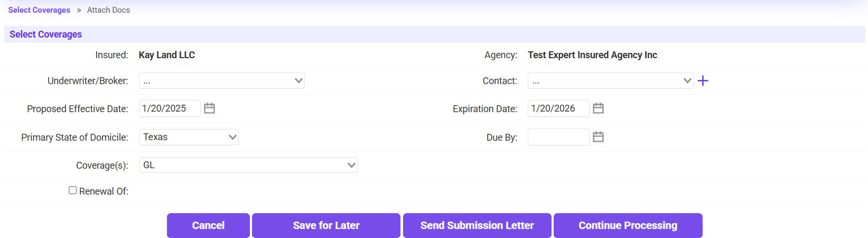
Task: Send the Submission Letter
Action: click(477, 225)
